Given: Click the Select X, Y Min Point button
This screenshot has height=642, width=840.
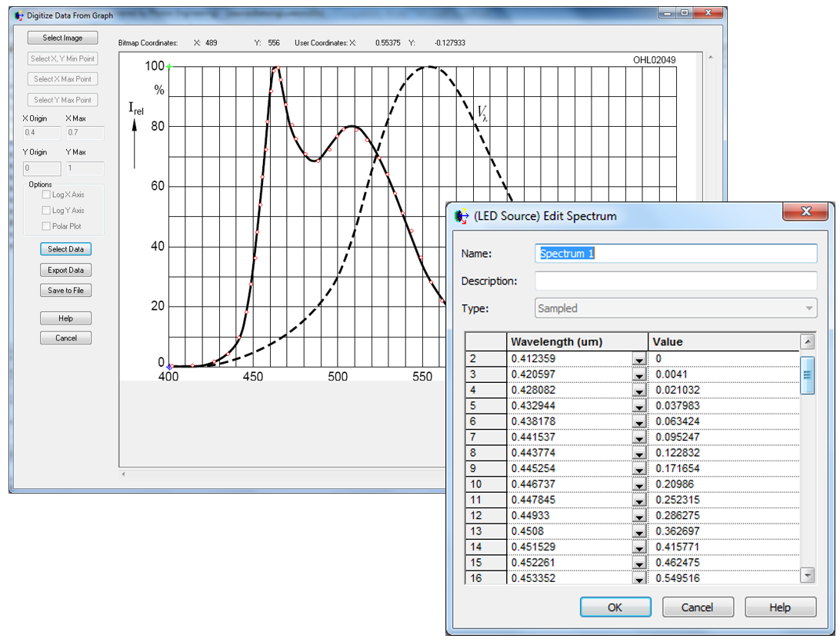Looking at the screenshot, I should tap(62, 58).
